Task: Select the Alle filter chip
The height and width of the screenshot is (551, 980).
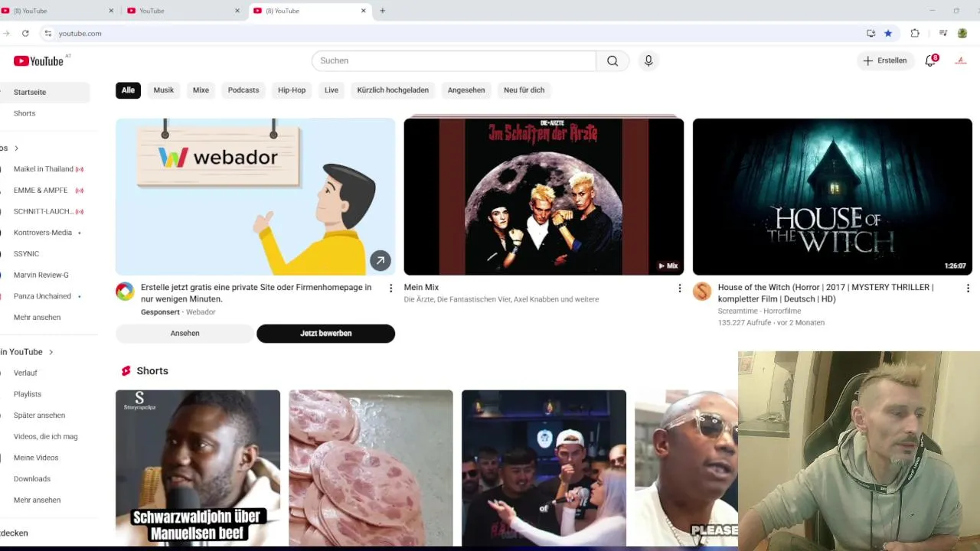Action: [x=128, y=90]
